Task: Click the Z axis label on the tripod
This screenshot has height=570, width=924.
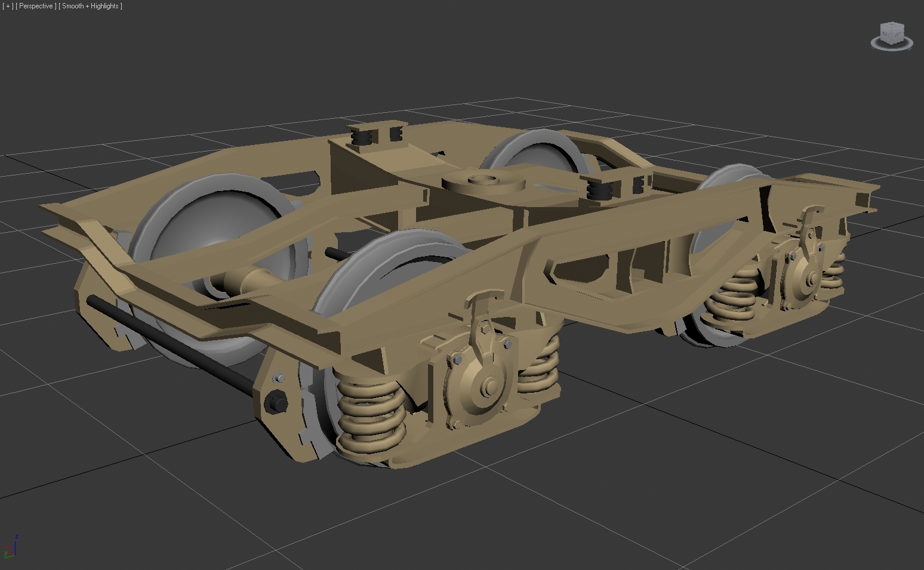Action: pos(17,537)
